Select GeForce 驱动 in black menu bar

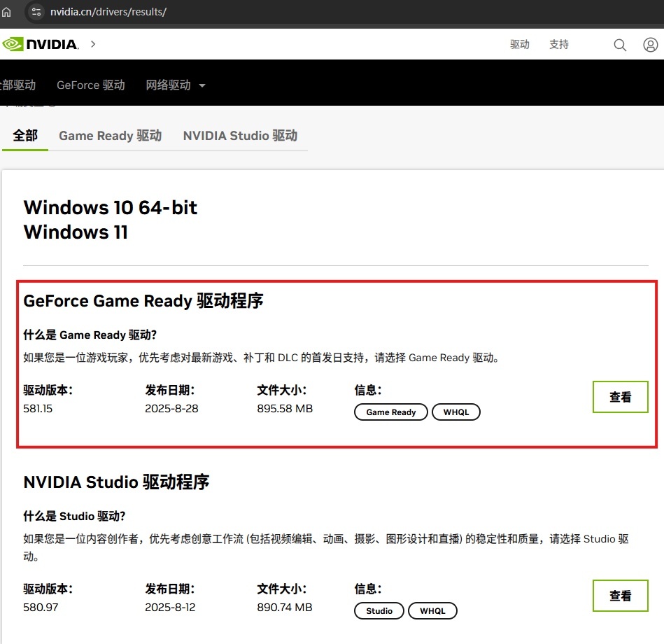91,85
